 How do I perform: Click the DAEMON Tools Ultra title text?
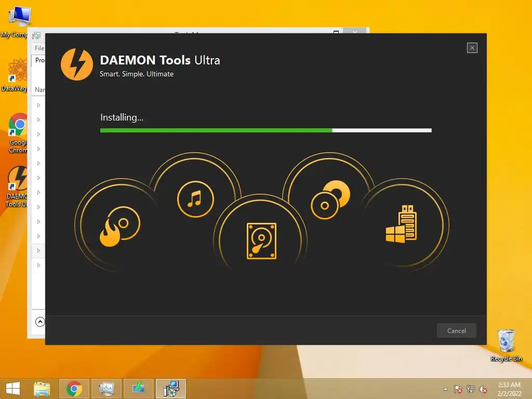[160, 60]
